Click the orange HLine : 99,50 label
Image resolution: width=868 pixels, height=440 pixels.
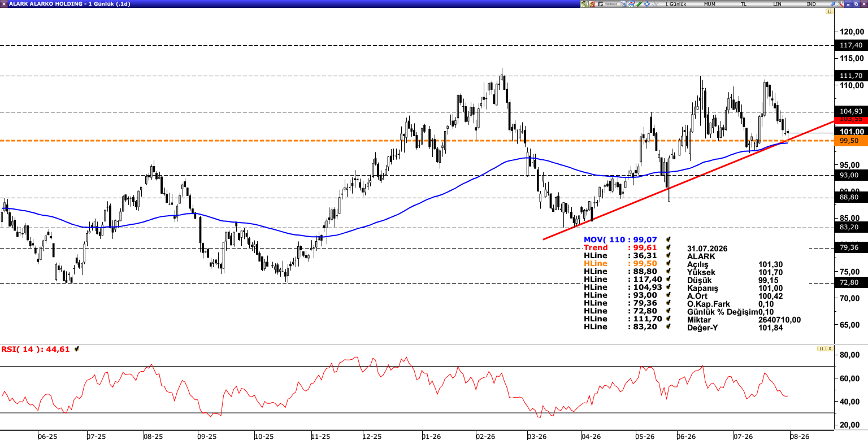[620, 264]
